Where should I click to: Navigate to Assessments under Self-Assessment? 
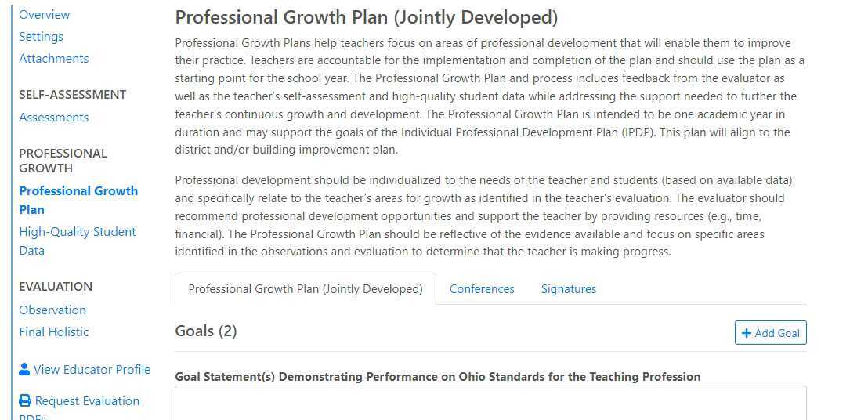pos(53,117)
